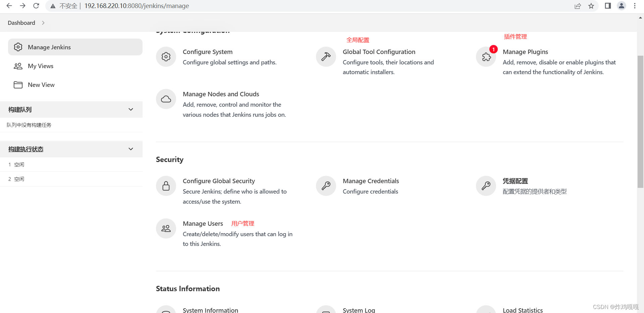Click the Global Tool Configuration hammer icon
This screenshot has width=644, height=313.
[x=326, y=57]
